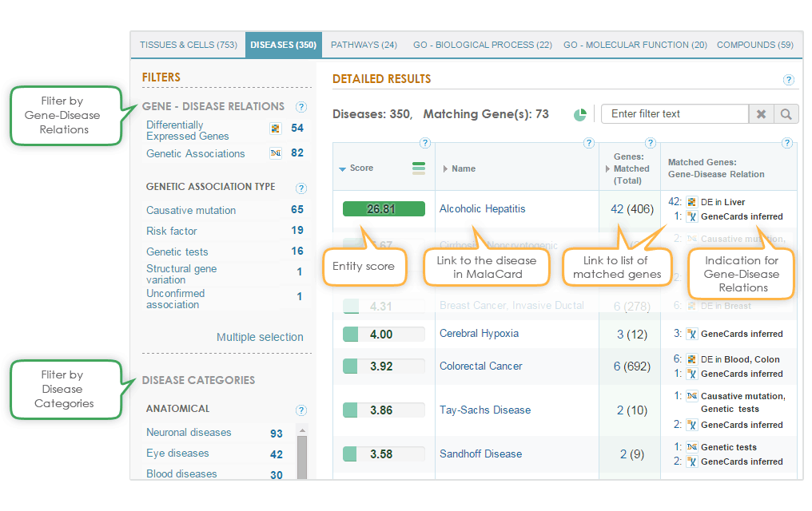The height and width of the screenshot is (511, 812).
Task: Open the pie chart view icon
Action: point(580,115)
